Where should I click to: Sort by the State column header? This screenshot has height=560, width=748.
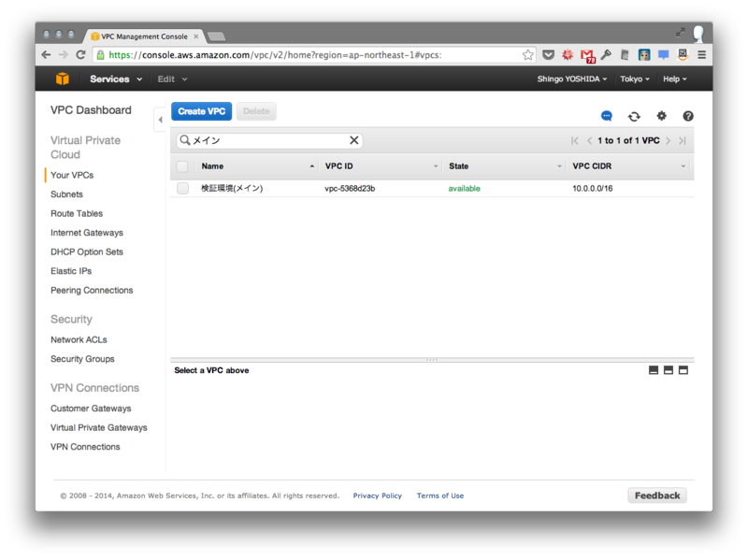505,166
